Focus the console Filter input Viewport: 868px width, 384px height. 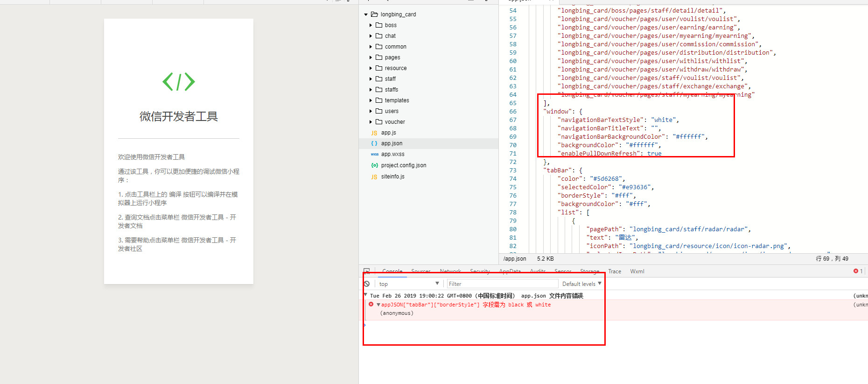(x=502, y=284)
